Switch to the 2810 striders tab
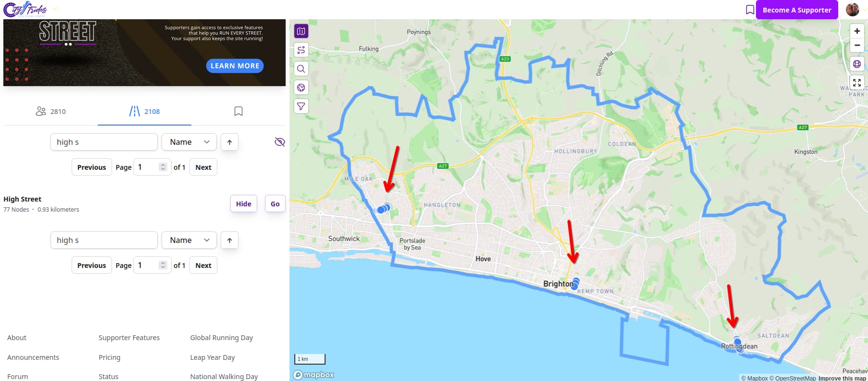The image size is (868, 381). point(51,112)
